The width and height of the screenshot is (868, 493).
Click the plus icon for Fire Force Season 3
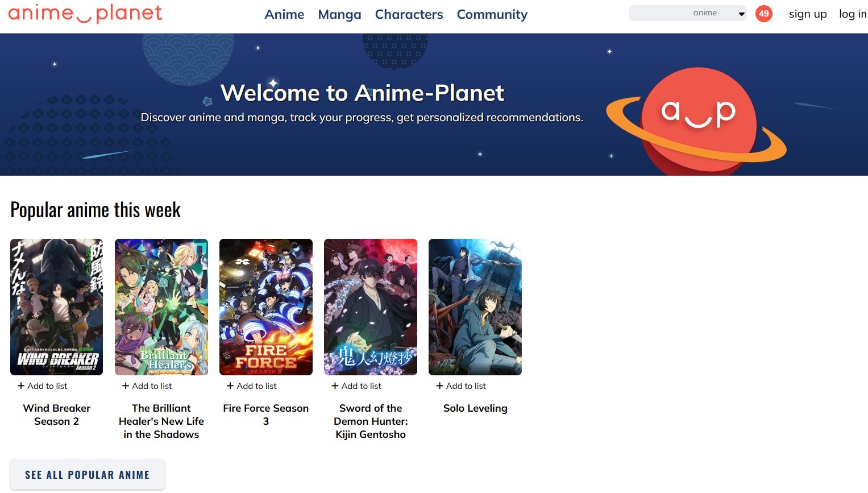(230, 386)
